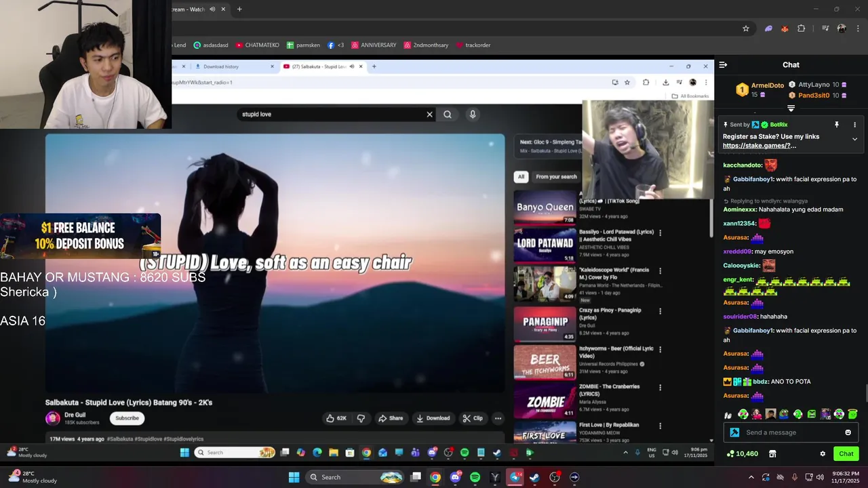Open the 2ndmonthsary bookmark
Image resolution: width=868 pixels, height=488 pixels.
[x=426, y=45]
